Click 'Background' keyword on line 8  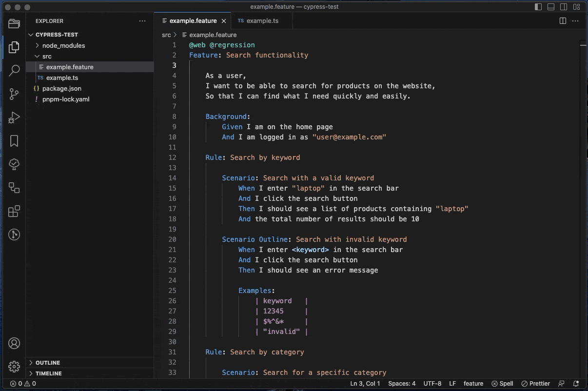click(x=226, y=117)
